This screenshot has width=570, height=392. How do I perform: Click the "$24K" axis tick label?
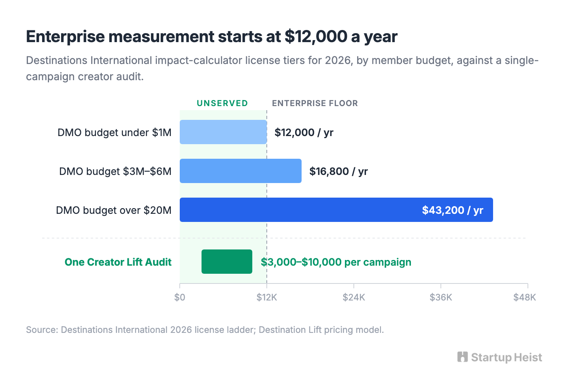tap(354, 297)
